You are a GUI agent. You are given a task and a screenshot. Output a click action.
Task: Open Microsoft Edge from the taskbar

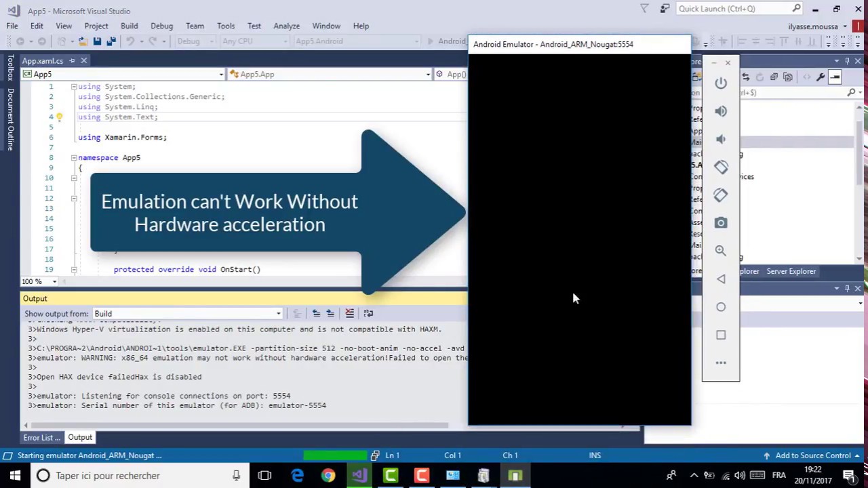pyautogui.click(x=297, y=475)
